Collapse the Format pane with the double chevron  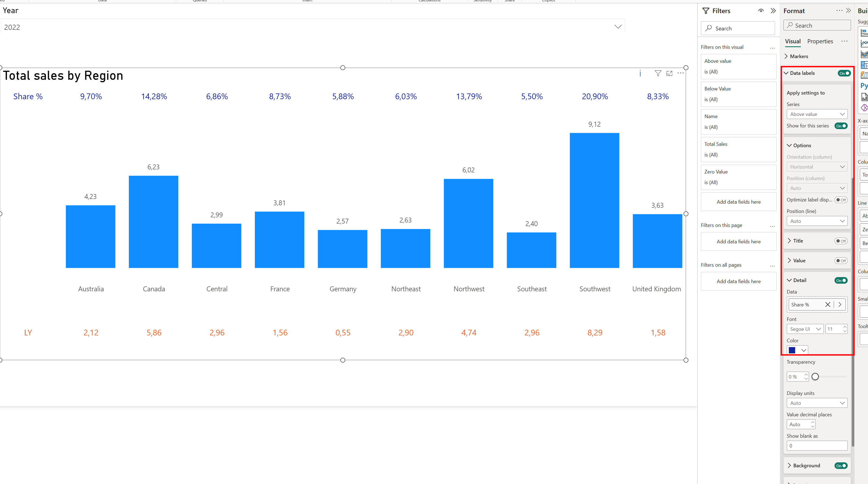click(x=849, y=11)
